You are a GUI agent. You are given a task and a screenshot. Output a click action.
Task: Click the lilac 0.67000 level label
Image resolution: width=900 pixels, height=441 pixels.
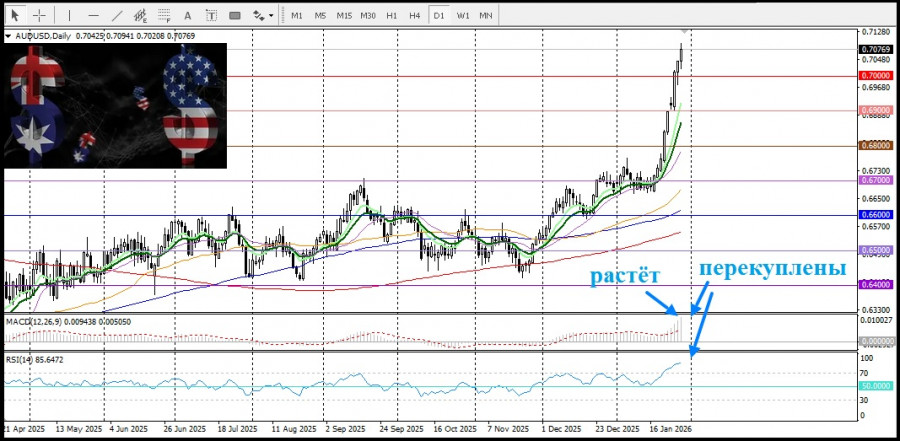pyautogui.click(x=875, y=180)
